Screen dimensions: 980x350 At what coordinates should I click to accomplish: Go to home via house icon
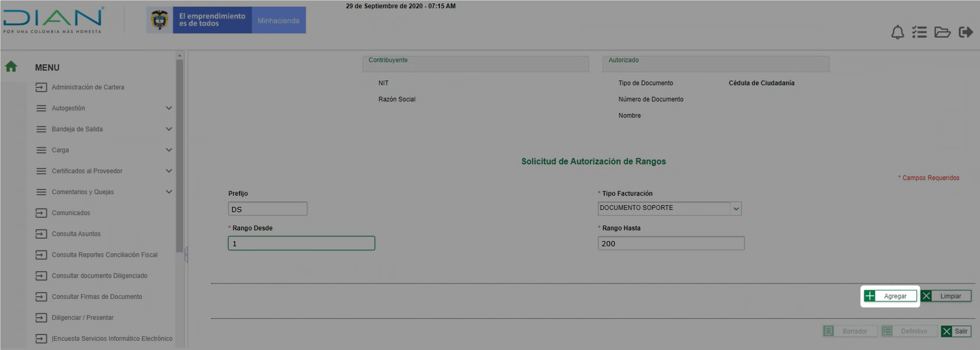pos(11,67)
